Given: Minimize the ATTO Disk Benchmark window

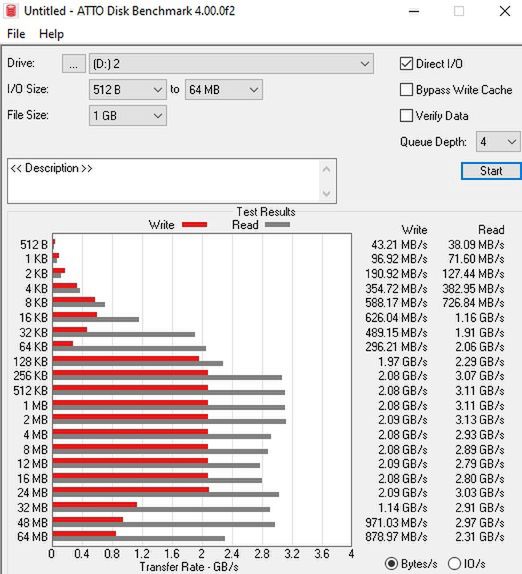Looking at the screenshot, I should (x=414, y=11).
